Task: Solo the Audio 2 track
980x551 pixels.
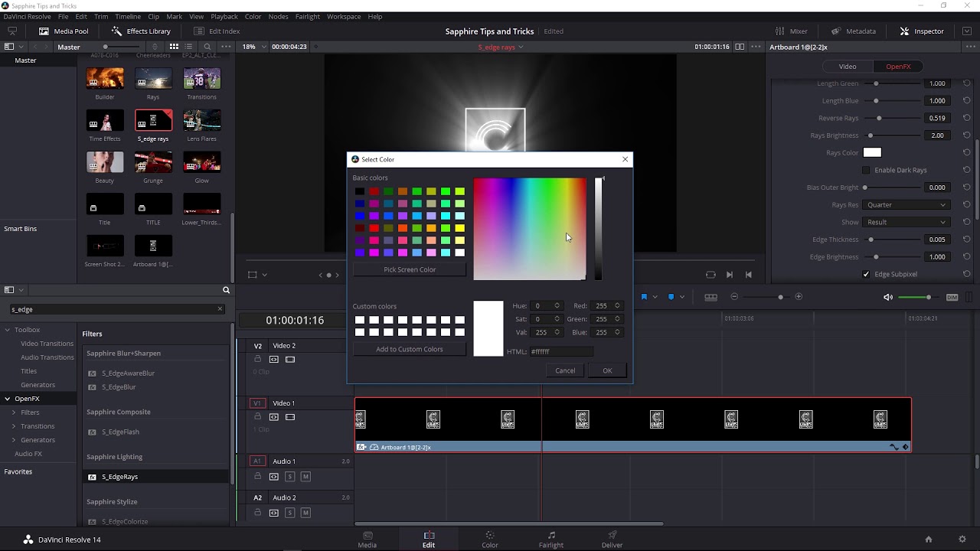Action: coord(290,513)
